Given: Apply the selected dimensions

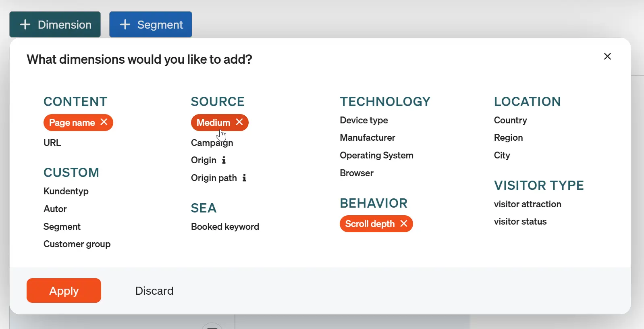Looking at the screenshot, I should (64, 291).
